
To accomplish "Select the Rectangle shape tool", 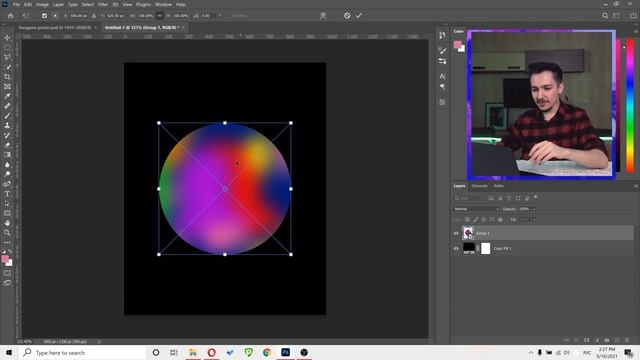I will click(x=7, y=213).
